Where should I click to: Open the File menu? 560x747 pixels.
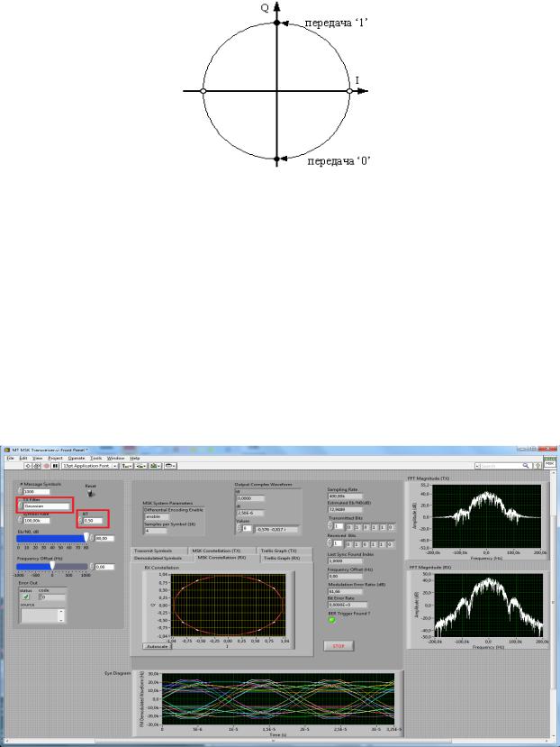(11, 458)
